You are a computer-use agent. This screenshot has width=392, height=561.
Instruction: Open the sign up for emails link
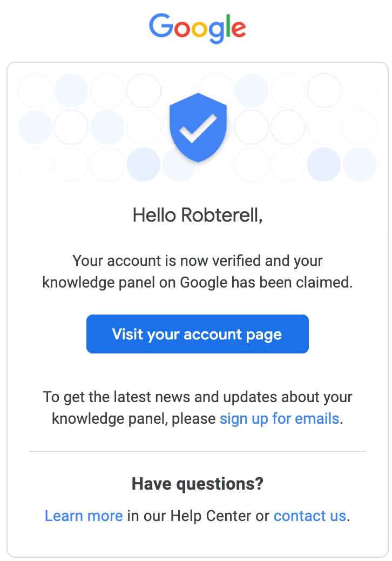point(279,418)
